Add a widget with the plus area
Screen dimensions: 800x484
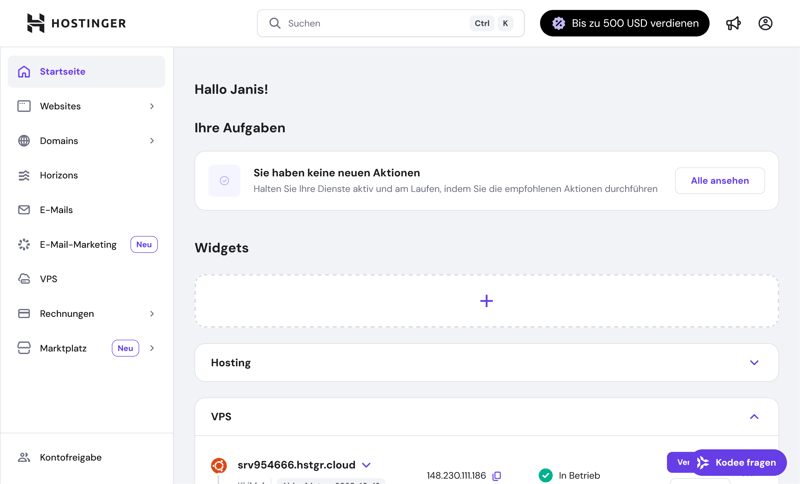point(486,301)
